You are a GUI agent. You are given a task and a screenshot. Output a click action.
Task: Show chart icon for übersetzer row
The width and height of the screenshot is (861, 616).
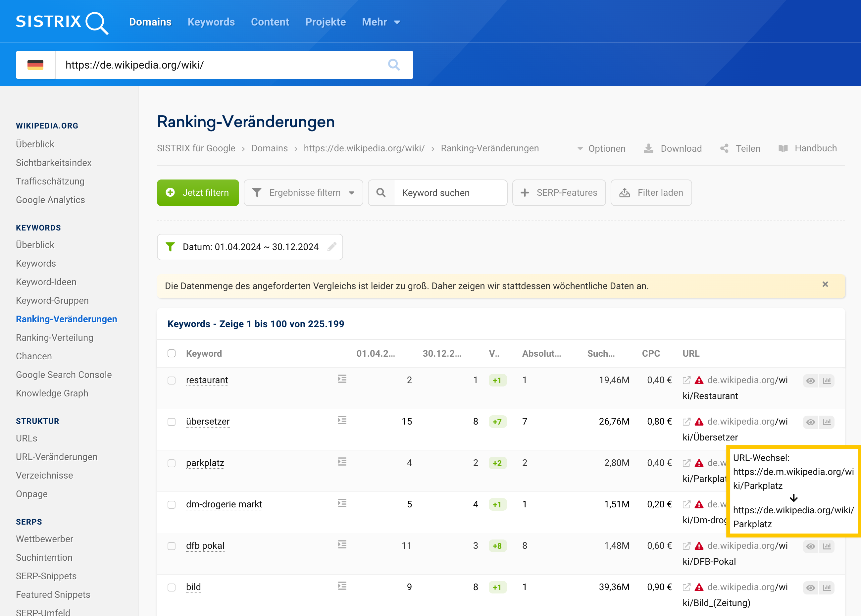coord(827,422)
